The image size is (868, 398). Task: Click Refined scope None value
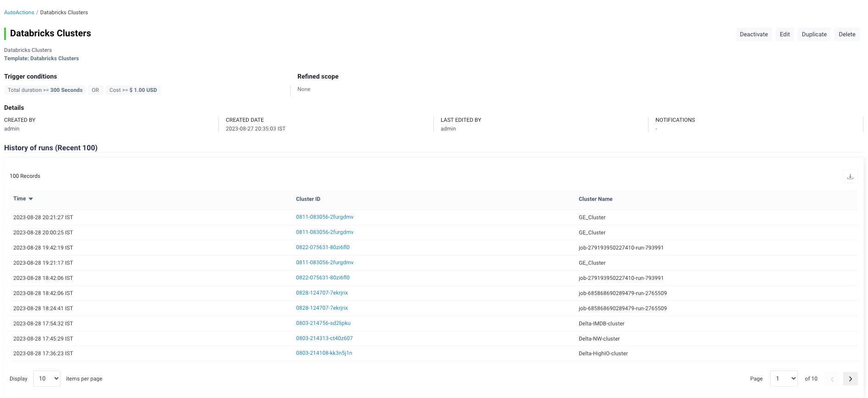point(304,89)
